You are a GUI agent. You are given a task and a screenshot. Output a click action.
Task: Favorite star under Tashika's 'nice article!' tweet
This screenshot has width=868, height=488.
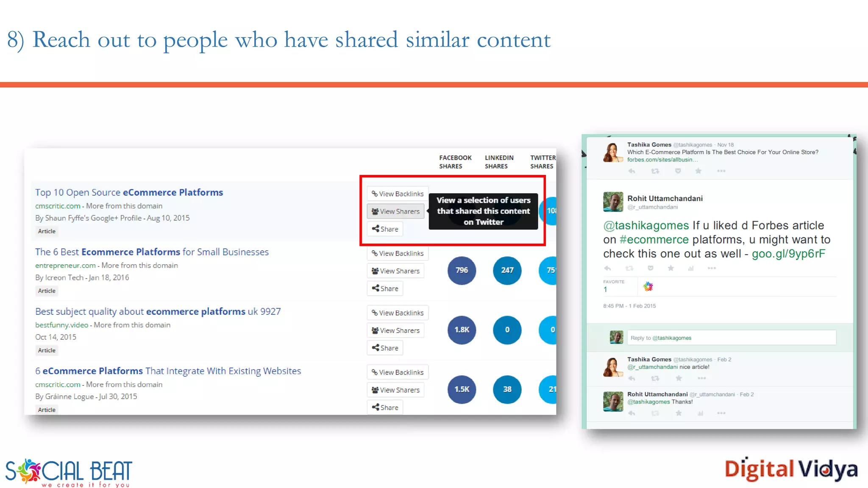tap(679, 378)
